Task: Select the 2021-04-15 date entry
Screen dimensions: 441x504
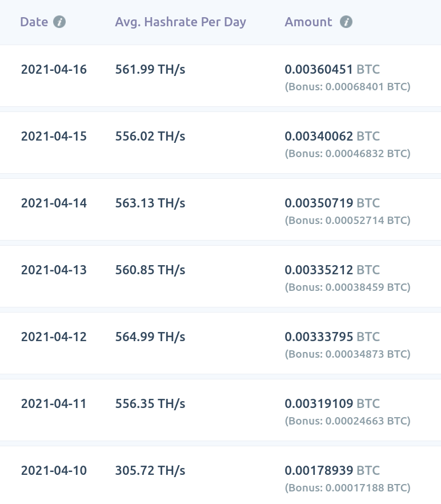Action: coord(54,136)
